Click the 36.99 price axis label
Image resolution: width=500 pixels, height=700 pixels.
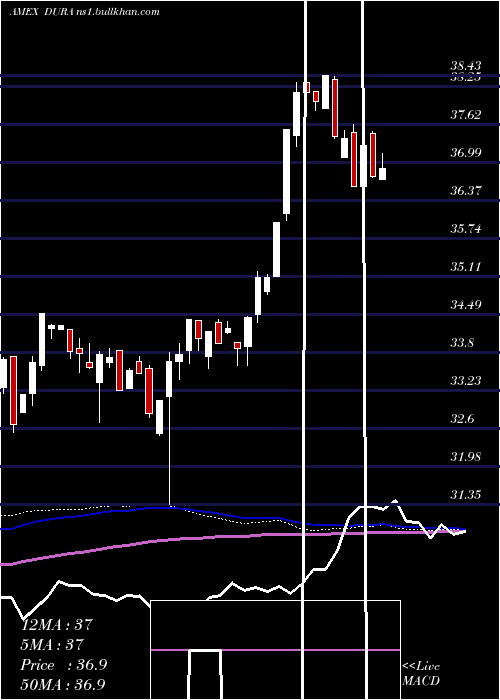465,153
